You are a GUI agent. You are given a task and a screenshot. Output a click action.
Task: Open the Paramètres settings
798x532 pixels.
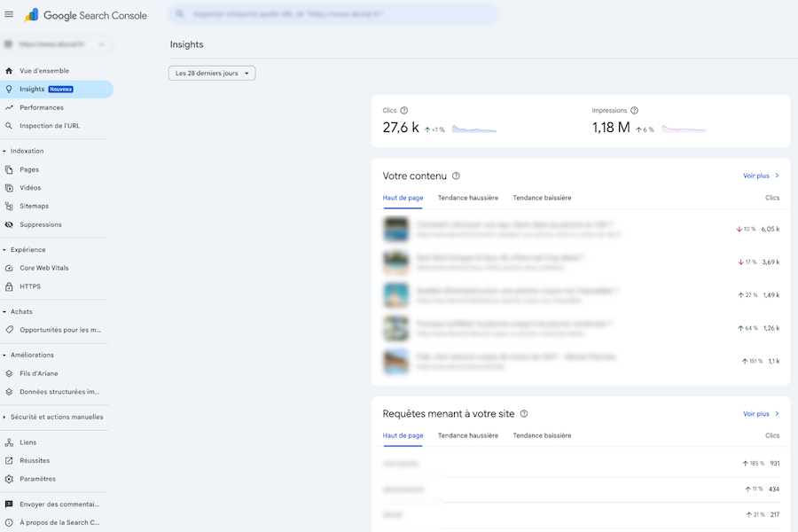pos(41,479)
